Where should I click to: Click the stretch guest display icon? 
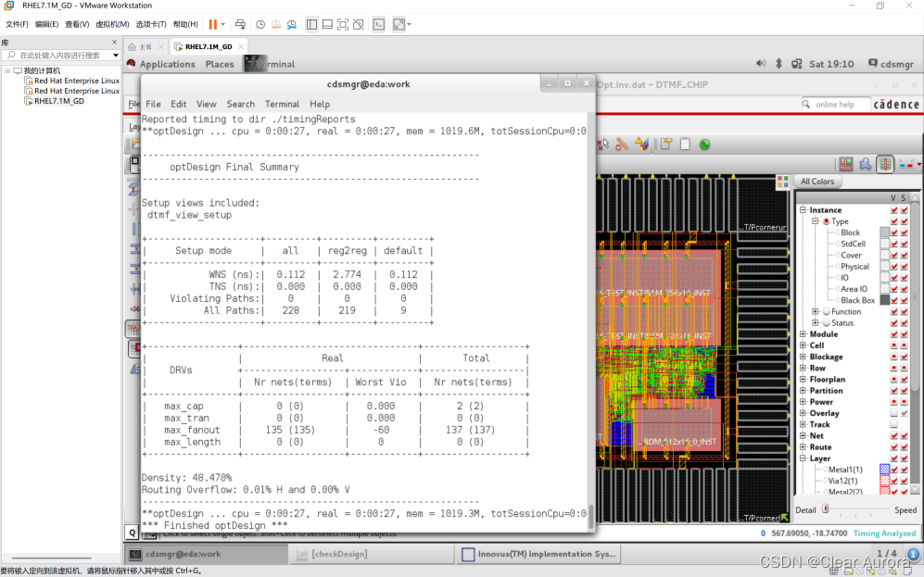(x=399, y=24)
